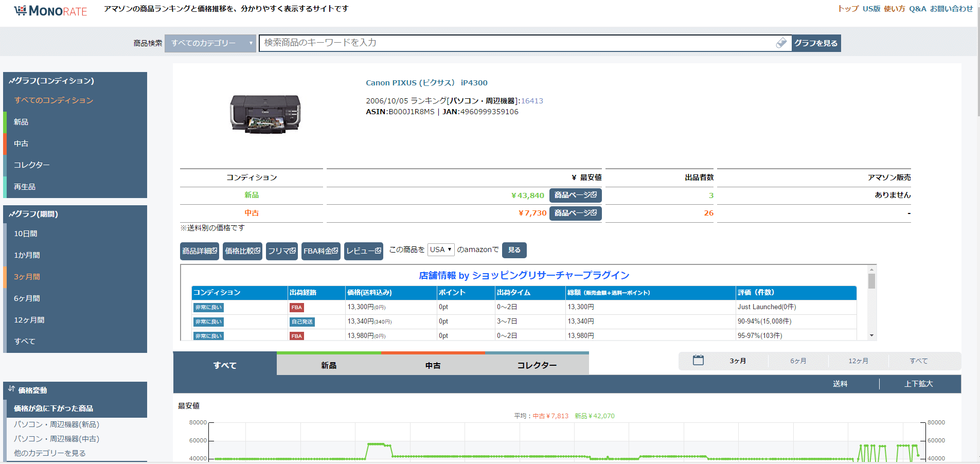The height and width of the screenshot is (464, 980).
Task: Click the calendar icon beside 3ヶ月
Action: coord(698,360)
